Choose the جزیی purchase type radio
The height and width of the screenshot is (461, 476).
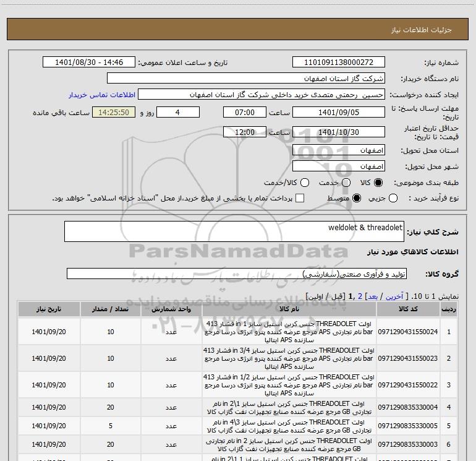click(x=393, y=199)
